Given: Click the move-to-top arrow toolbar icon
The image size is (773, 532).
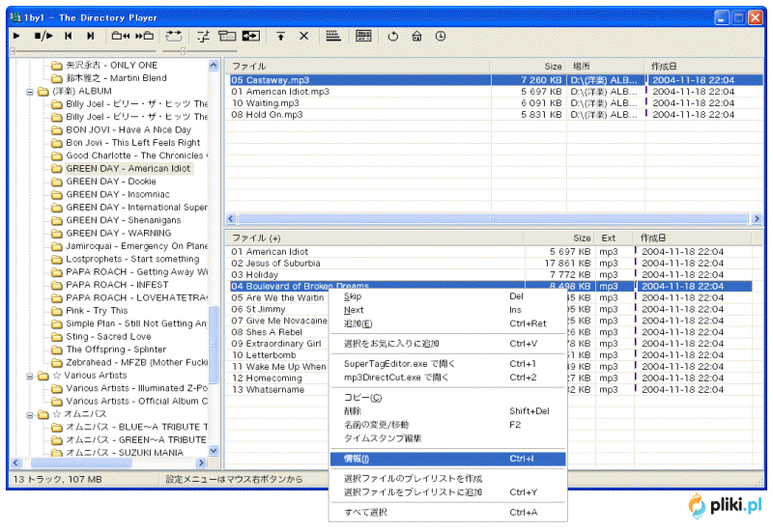Looking at the screenshot, I should point(280,36).
